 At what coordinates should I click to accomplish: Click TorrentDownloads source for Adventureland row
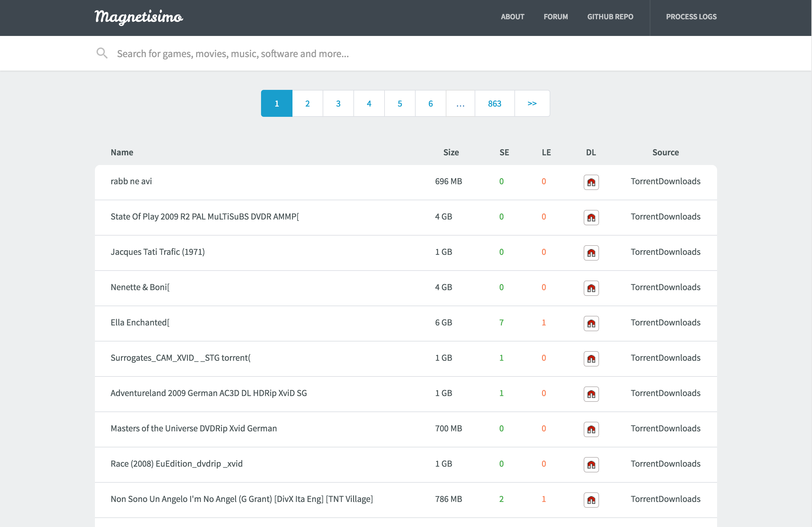(x=665, y=393)
